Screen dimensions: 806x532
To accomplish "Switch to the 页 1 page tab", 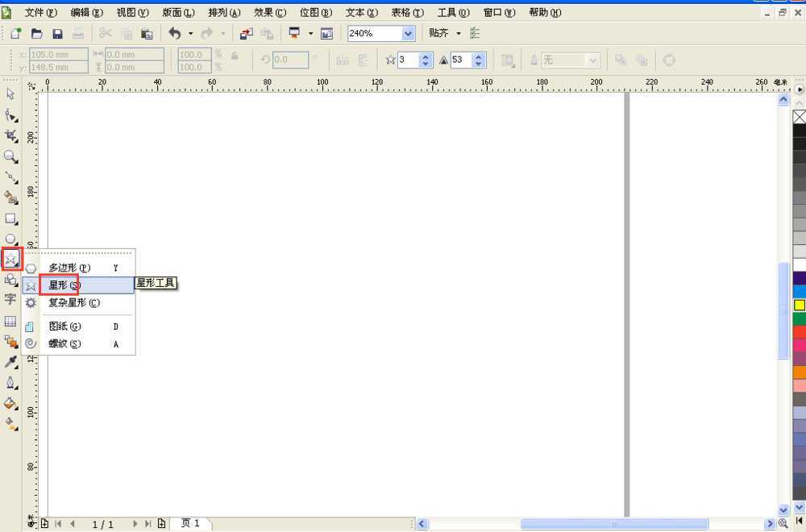I will [x=190, y=524].
